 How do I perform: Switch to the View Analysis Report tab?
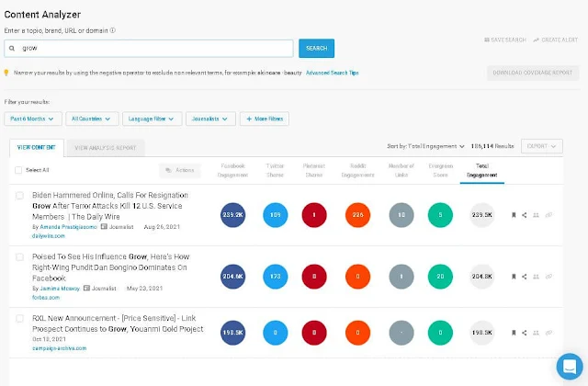tap(106, 148)
